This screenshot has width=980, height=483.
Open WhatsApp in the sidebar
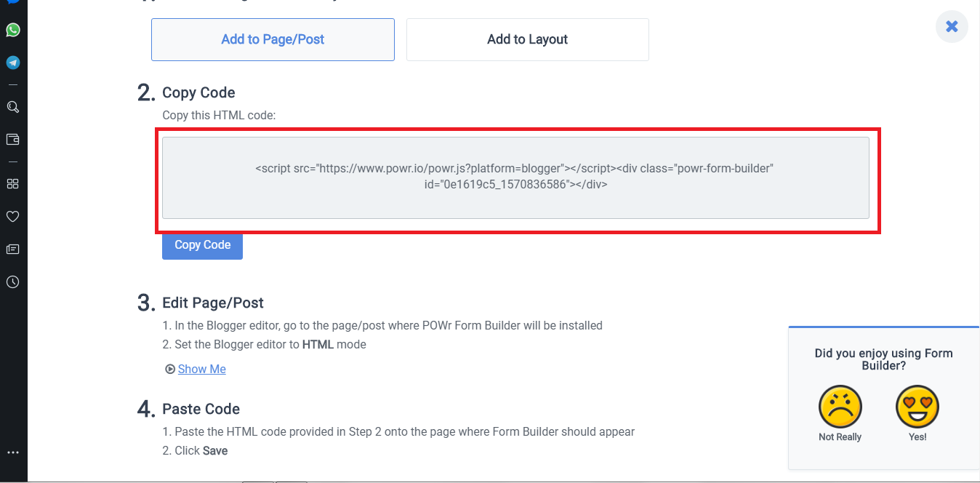tap(13, 30)
